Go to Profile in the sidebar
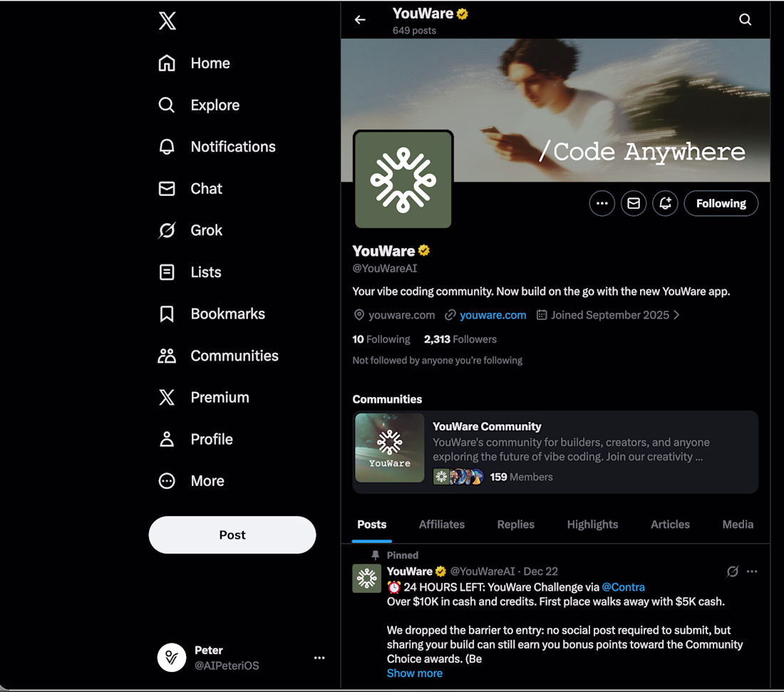 coord(195,440)
